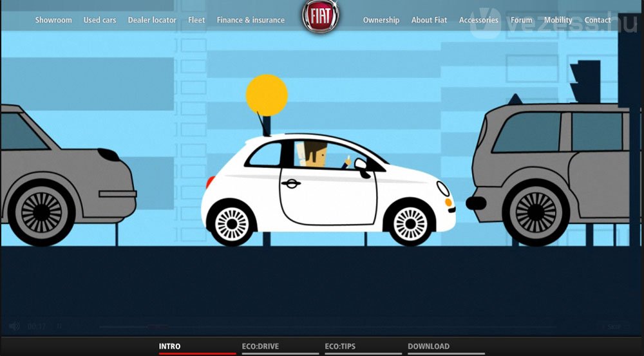The width and height of the screenshot is (644, 356).
Task: Open the Accessories page
Action: [x=478, y=20]
